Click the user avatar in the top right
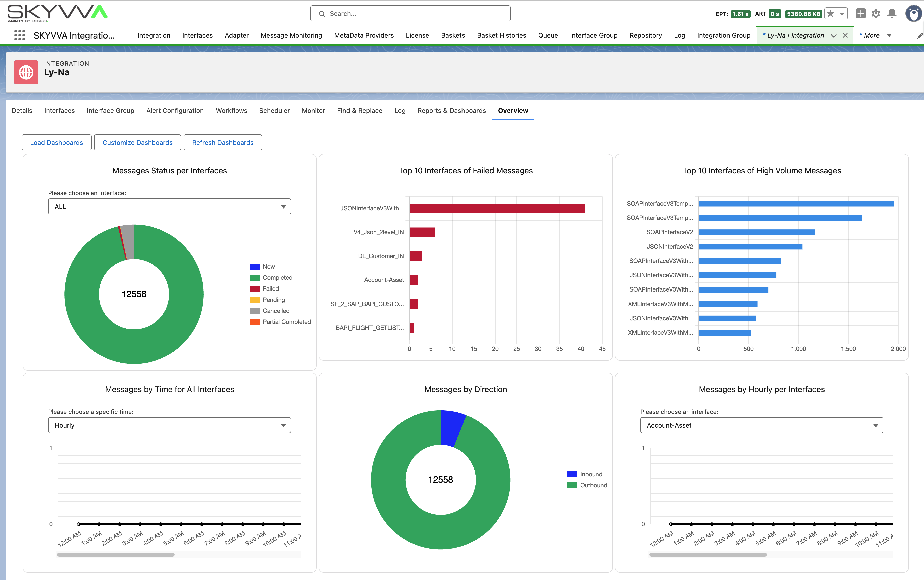 914,13
